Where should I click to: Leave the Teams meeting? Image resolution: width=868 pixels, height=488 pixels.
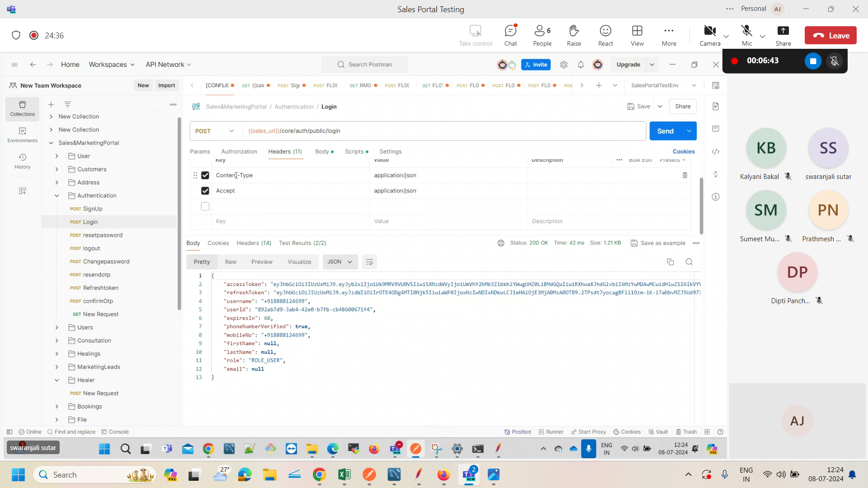coord(830,35)
